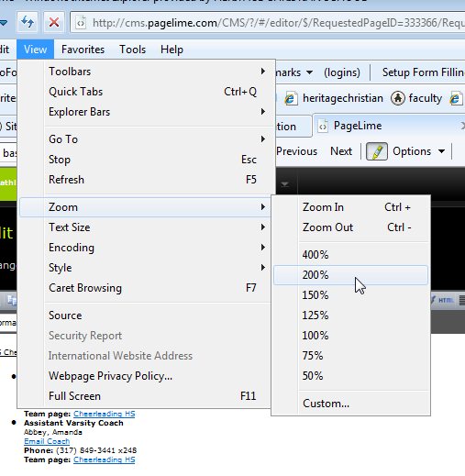The height and width of the screenshot is (476, 465).
Task: Select Refresh in View menu
Action: (145, 180)
